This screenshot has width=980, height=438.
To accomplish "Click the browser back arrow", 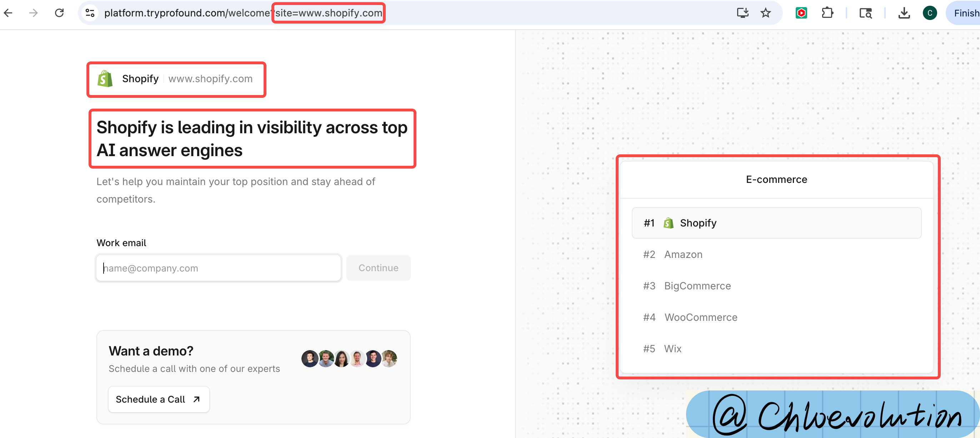I will point(8,13).
